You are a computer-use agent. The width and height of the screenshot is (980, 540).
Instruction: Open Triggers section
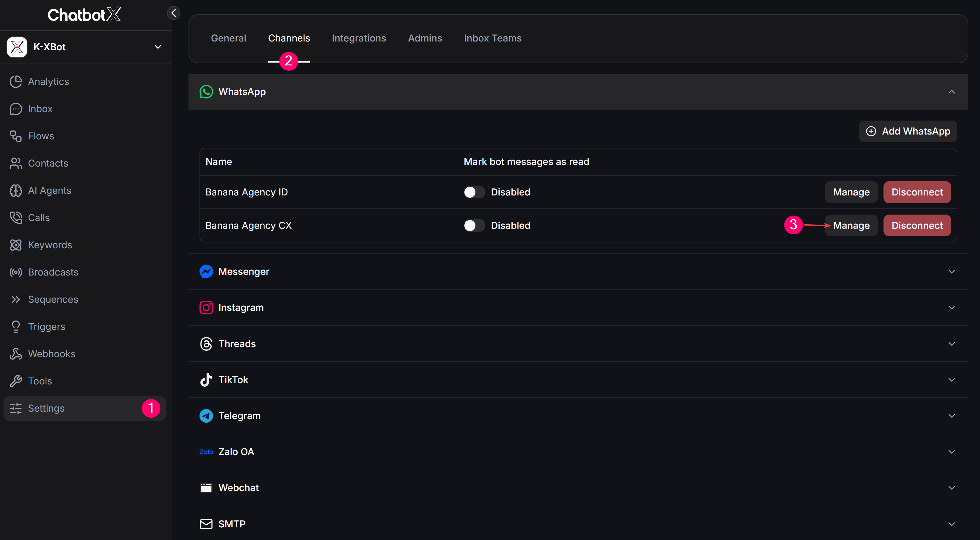(x=85, y=326)
